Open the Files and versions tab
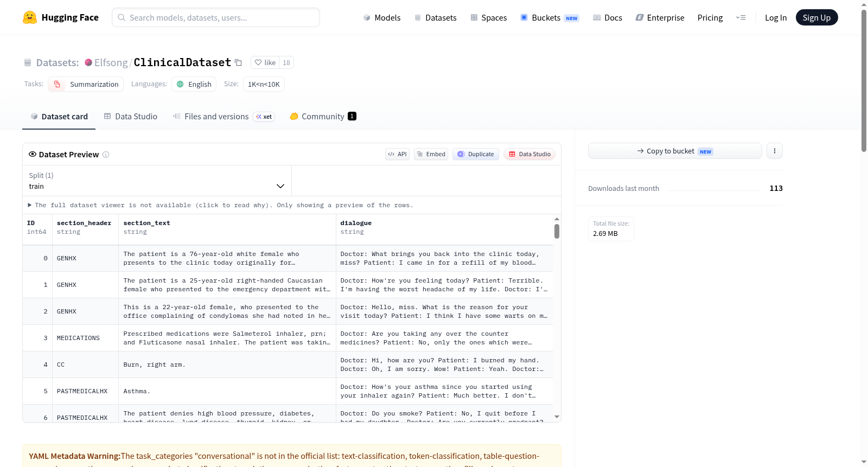Image resolution: width=868 pixels, height=467 pixels. pyautogui.click(x=223, y=116)
